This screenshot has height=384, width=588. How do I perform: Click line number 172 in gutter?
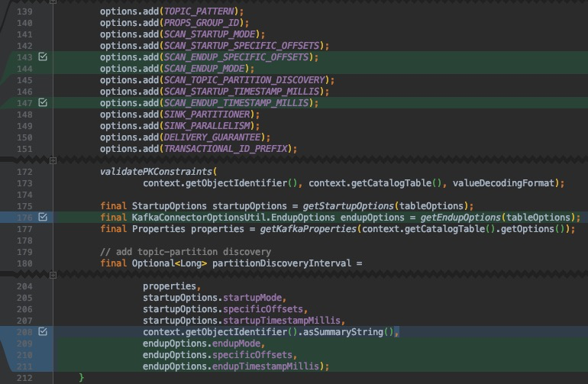24,172
